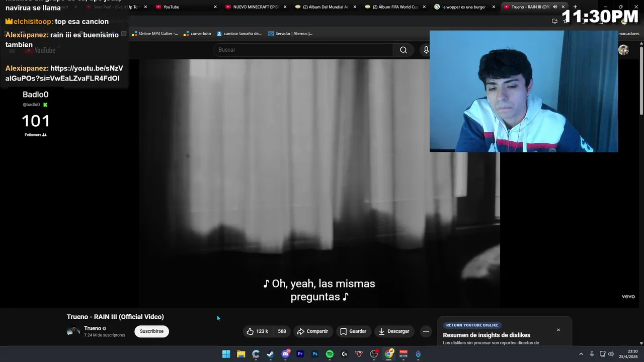Click the vevo logo in the video
The height and width of the screenshot is (362, 644).
pos(628,297)
